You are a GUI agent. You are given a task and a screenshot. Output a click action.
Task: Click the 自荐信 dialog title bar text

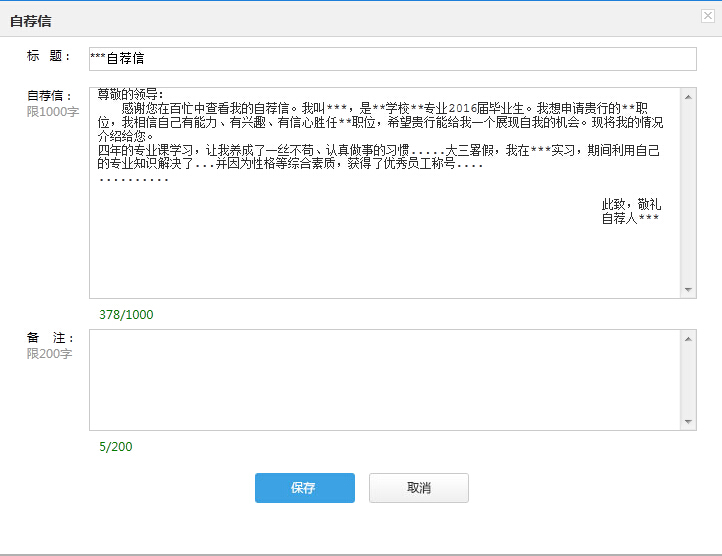click(31, 17)
